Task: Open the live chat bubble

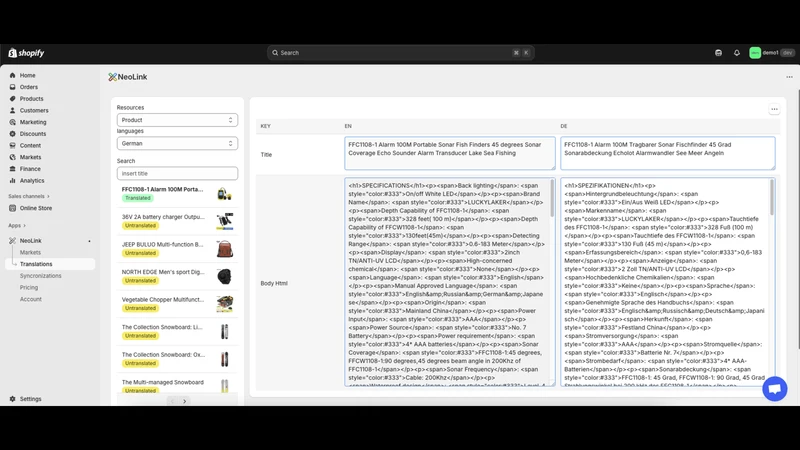Action: (774, 389)
